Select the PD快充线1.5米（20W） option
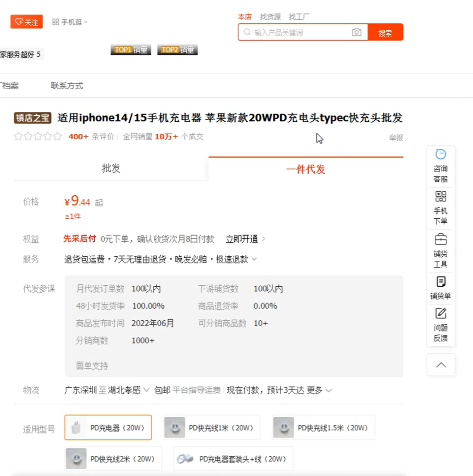 (323, 427)
